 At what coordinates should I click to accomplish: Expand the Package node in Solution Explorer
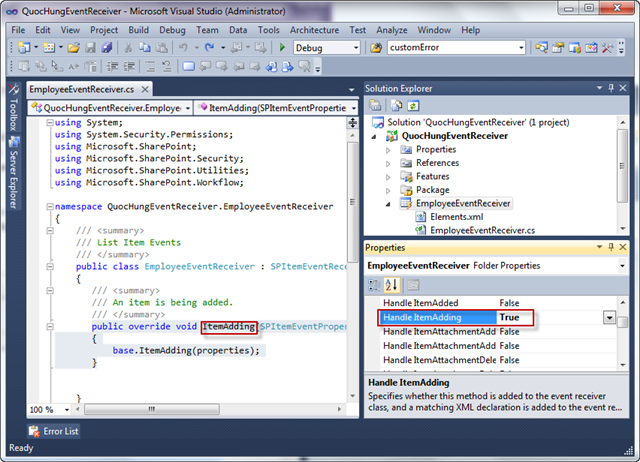[388, 191]
